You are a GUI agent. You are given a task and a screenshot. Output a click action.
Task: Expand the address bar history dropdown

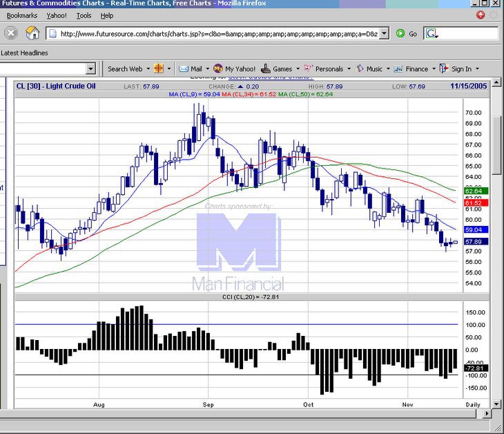[x=384, y=33]
